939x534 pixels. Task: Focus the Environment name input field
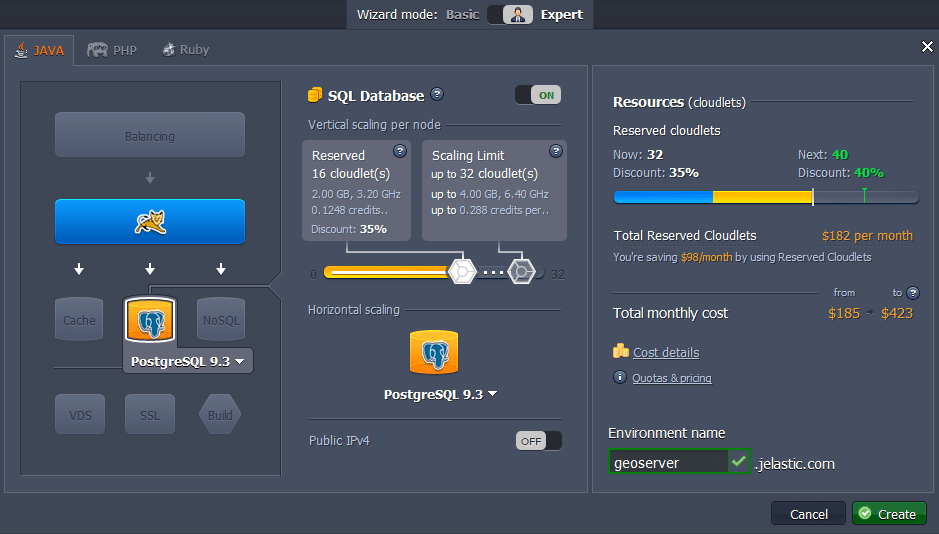(x=668, y=462)
